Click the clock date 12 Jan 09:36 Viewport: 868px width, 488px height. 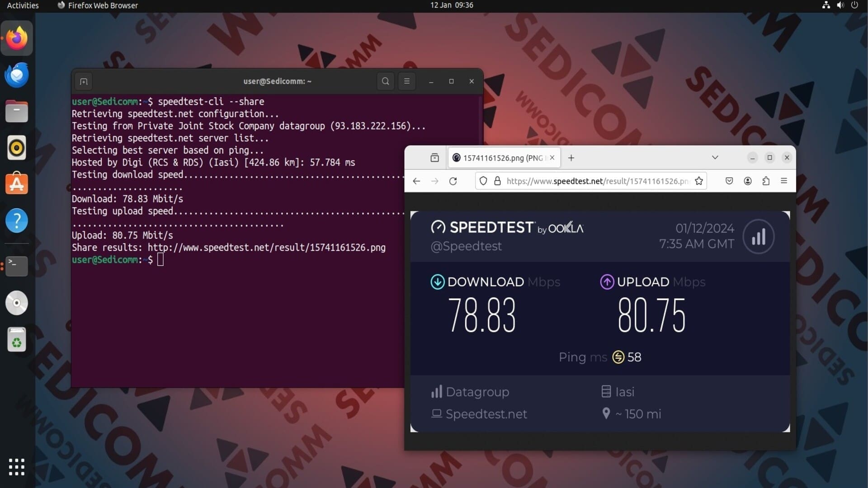[451, 5]
